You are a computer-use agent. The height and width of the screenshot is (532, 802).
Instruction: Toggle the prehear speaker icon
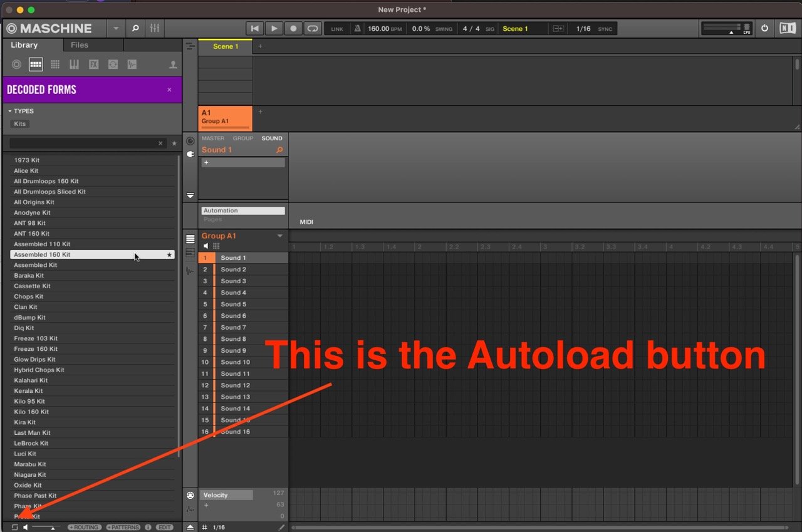click(26, 527)
